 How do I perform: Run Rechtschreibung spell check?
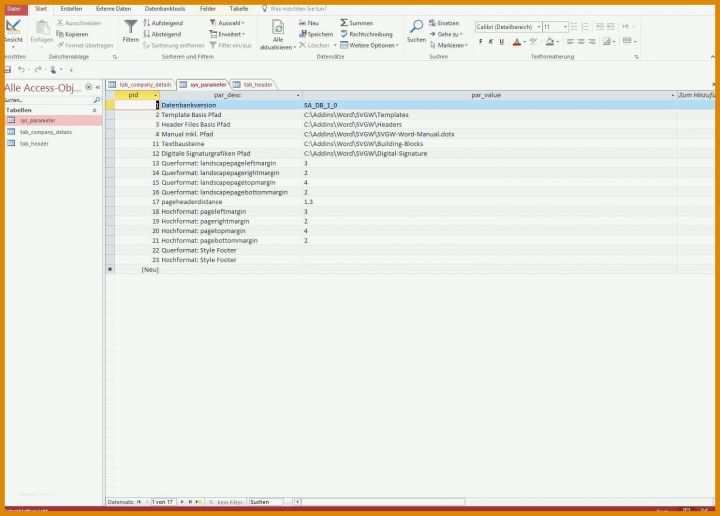(x=367, y=34)
